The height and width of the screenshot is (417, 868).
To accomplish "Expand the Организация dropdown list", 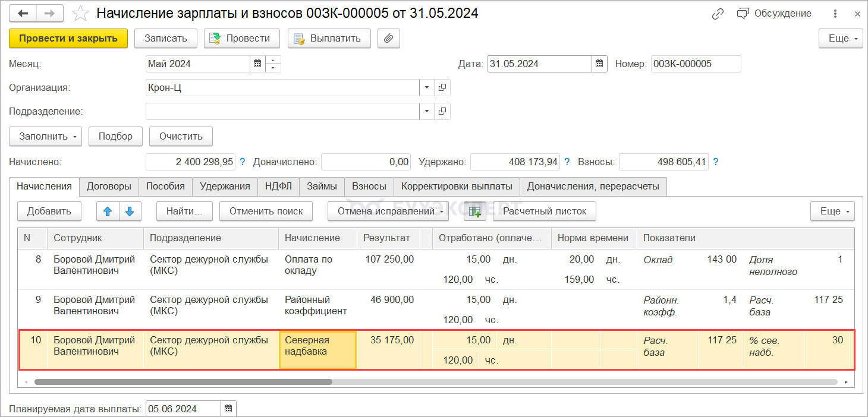I will click(427, 88).
